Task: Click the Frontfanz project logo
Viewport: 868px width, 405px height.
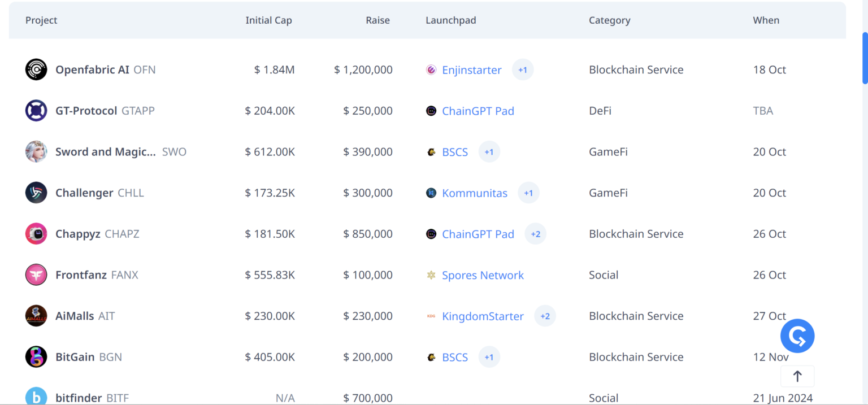Action: coord(36,275)
